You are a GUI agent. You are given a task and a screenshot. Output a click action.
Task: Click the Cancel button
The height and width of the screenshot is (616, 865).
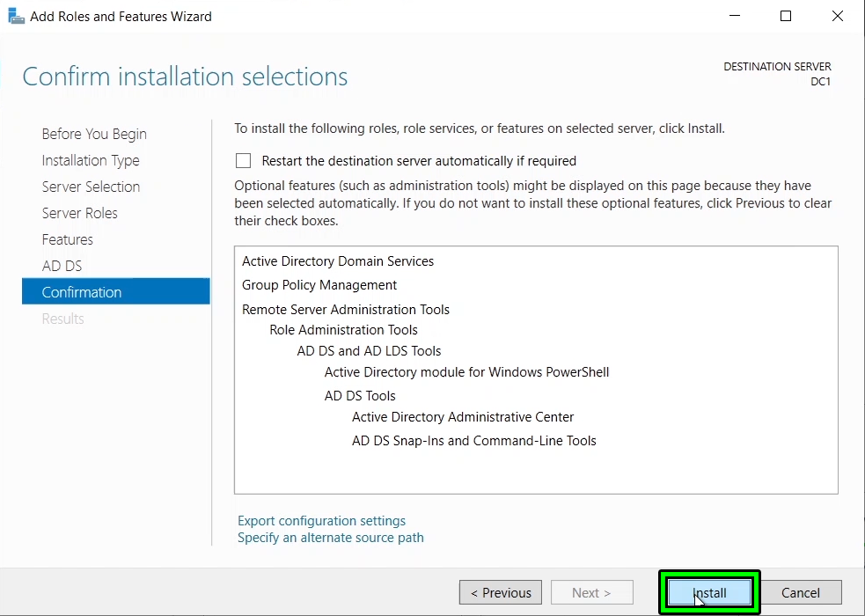point(800,592)
